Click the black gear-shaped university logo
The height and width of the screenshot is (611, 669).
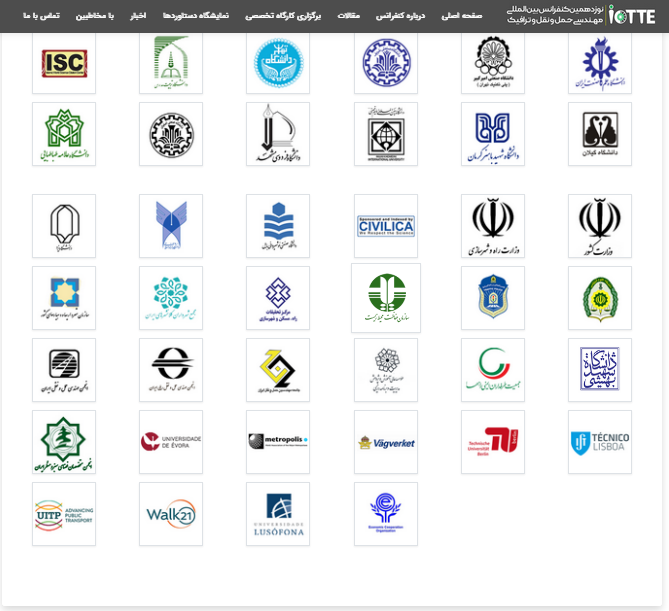[171, 134]
